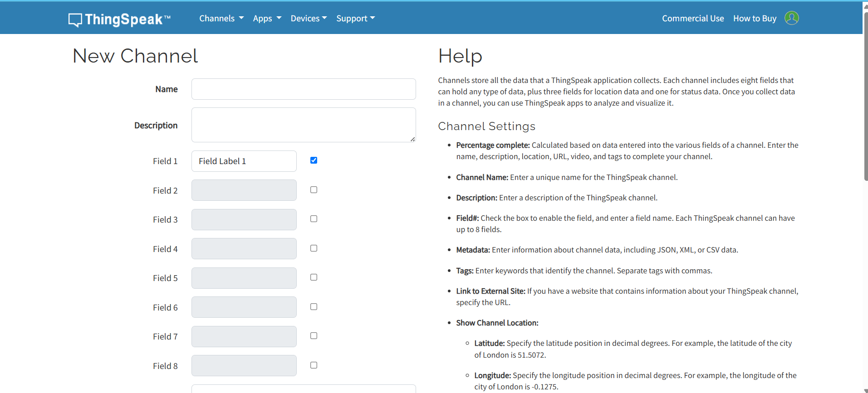Turn on the Field 6 checkbox

click(314, 307)
